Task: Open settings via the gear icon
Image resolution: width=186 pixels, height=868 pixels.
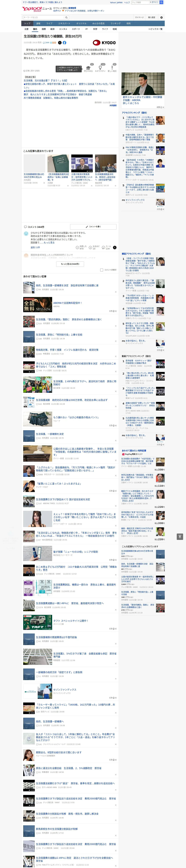Action: point(161,18)
